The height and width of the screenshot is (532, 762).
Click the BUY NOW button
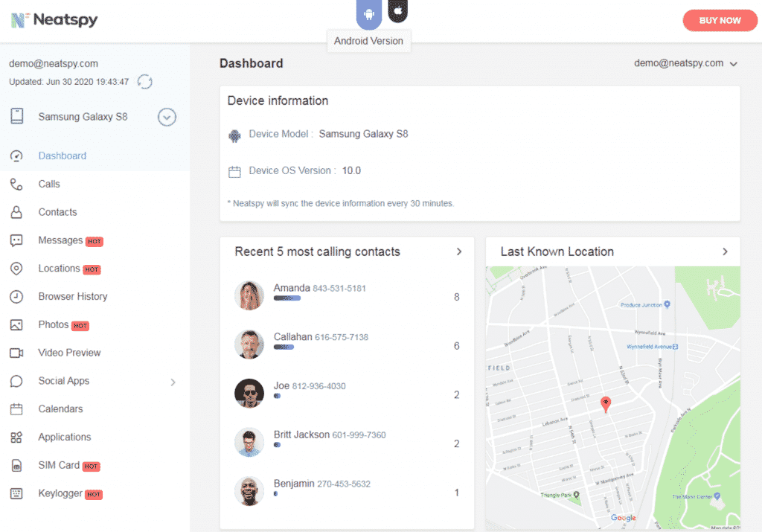tap(720, 20)
